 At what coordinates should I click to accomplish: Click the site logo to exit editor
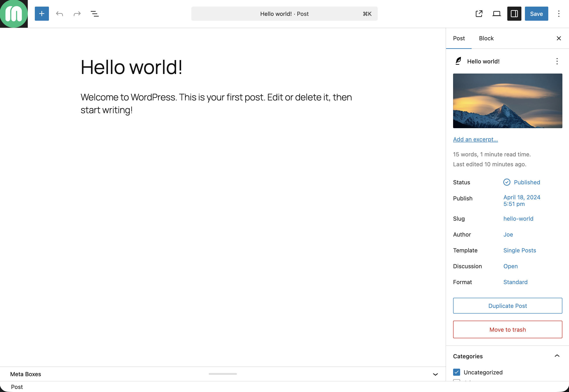click(14, 14)
